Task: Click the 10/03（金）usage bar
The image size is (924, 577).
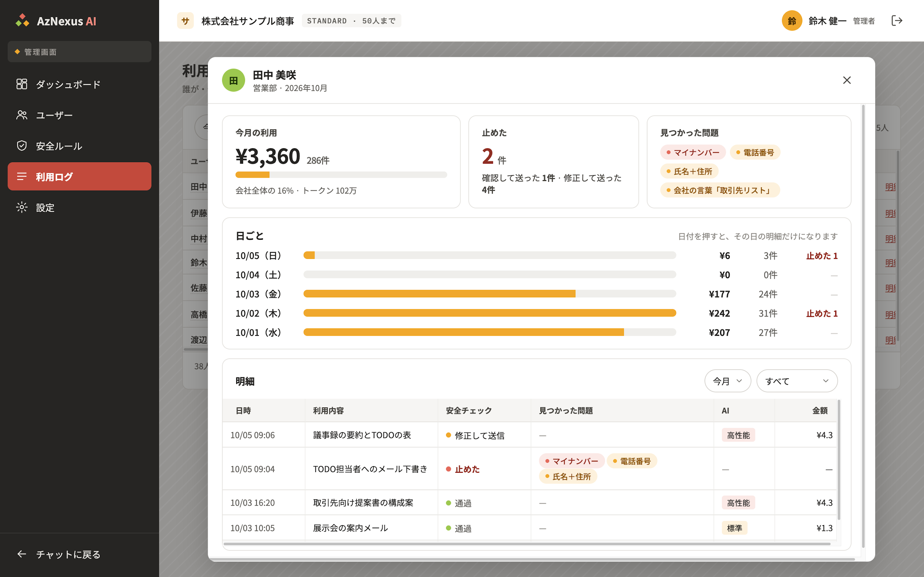Action: (489, 294)
